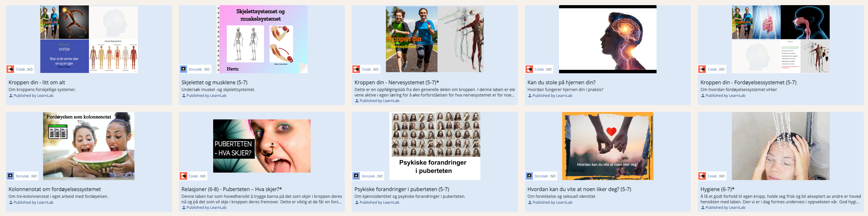Click Colab icon on Kan du stole på hjernen card
The width and height of the screenshot is (868, 216).
[529, 69]
